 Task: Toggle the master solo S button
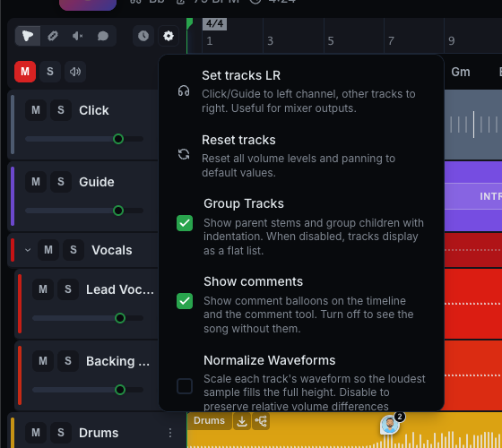click(50, 72)
